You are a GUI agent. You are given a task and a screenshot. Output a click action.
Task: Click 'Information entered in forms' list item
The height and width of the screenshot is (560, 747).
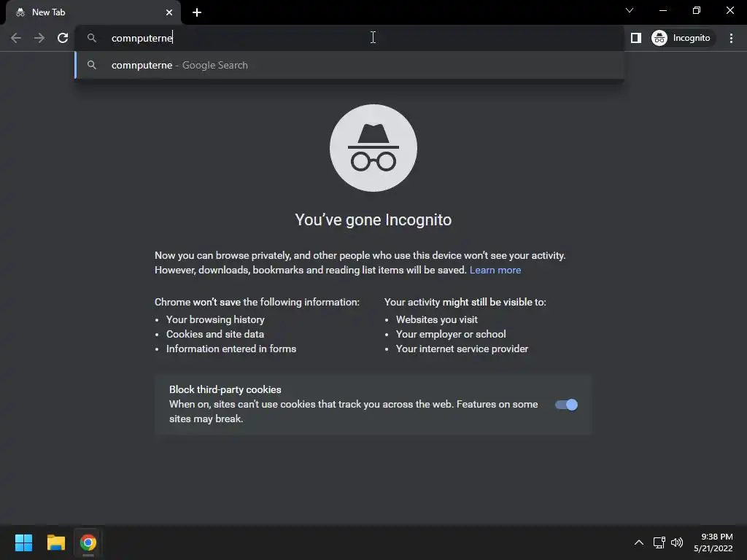click(231, 349)
